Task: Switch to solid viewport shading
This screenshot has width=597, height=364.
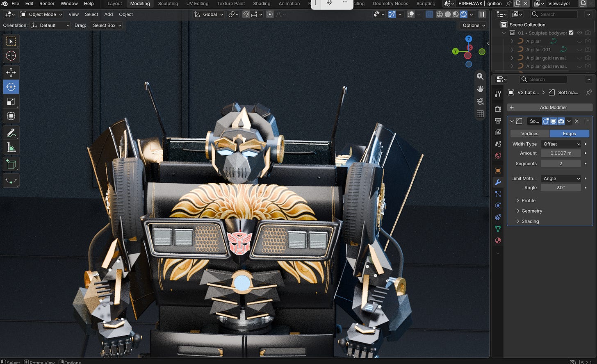Action: [448, 14]
